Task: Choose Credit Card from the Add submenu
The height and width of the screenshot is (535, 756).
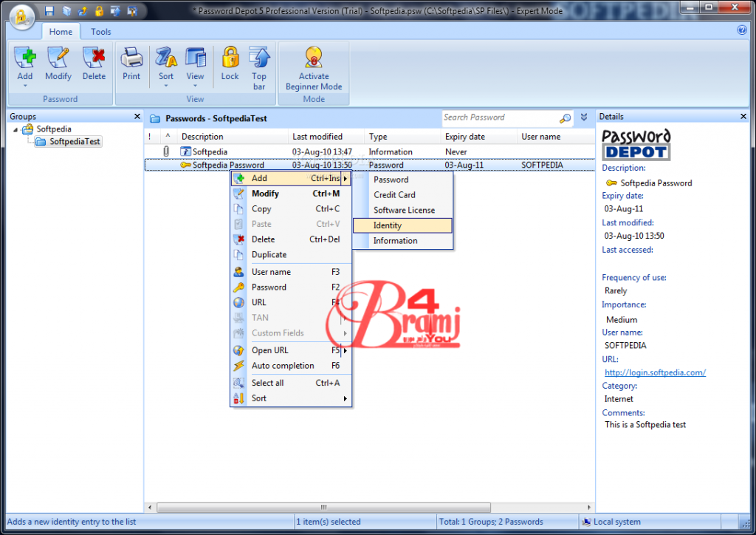Action: 402,195
